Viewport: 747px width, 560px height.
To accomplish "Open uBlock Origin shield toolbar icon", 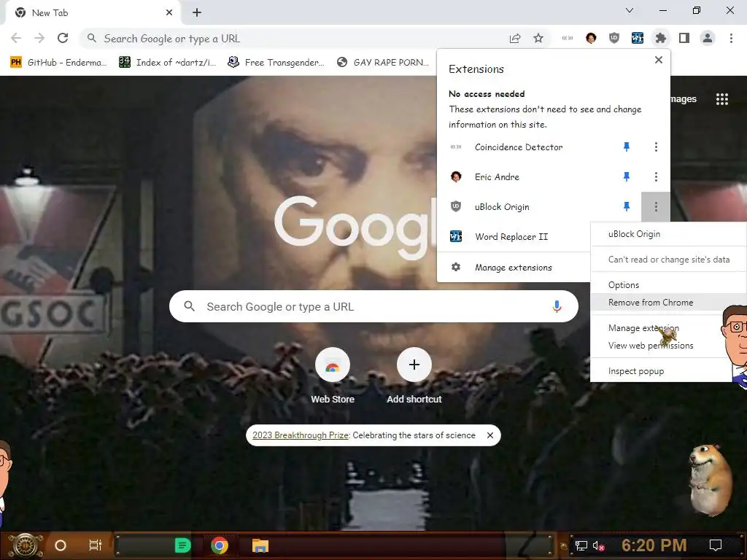I will click(x=614, y=38).
